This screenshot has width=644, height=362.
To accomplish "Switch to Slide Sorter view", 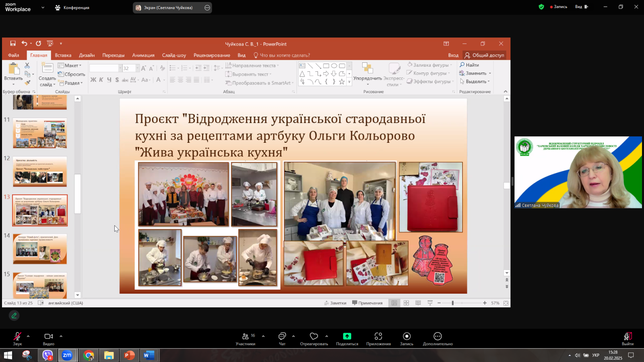I will tap(406, 303).
